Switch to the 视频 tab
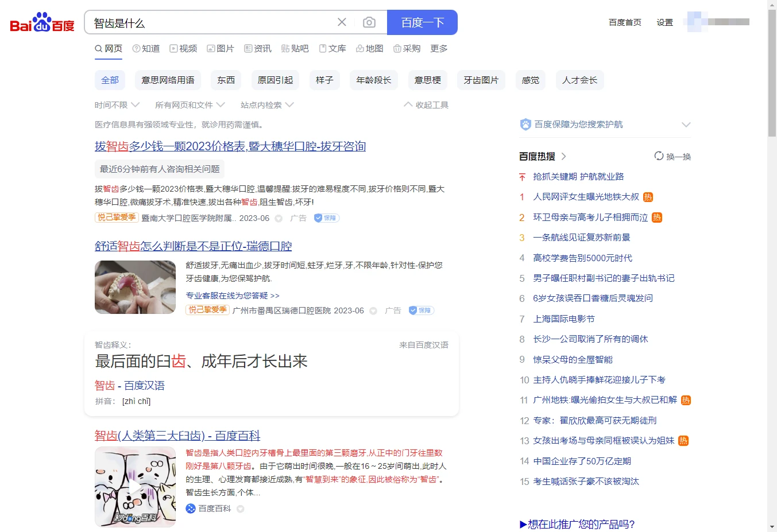777x532 pixels. tap(183, 49)
